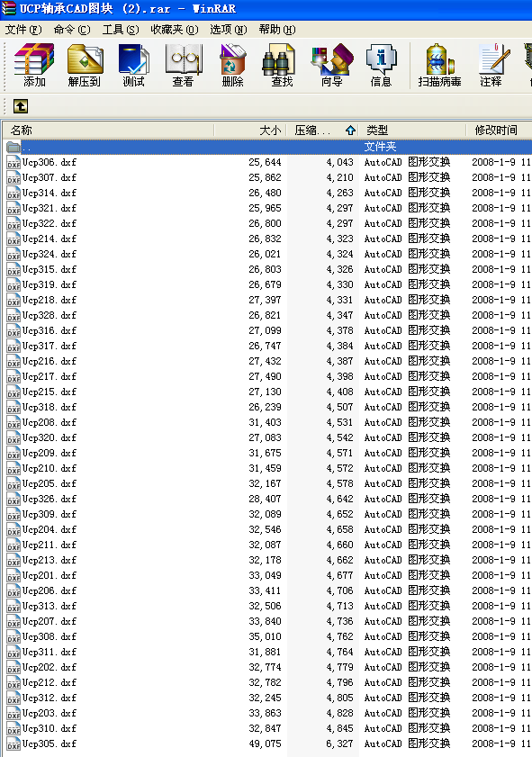Sort by Name (名称) column header
The image size is (532, 757).
point(108,130)
